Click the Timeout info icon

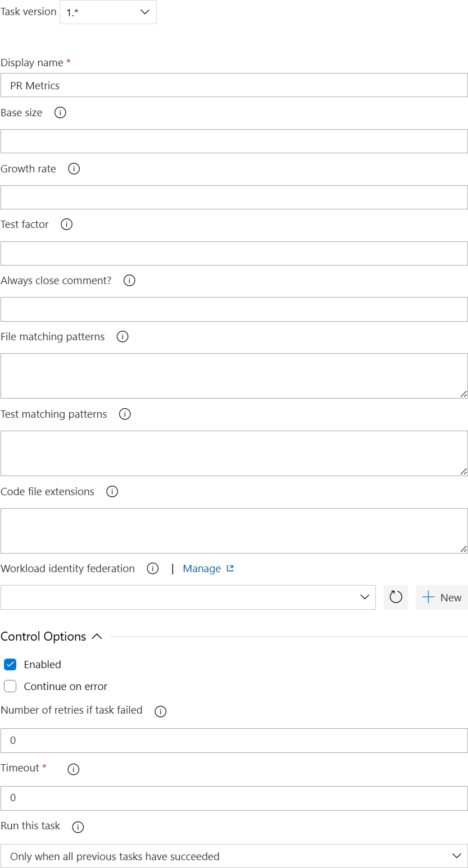(73, 769)
